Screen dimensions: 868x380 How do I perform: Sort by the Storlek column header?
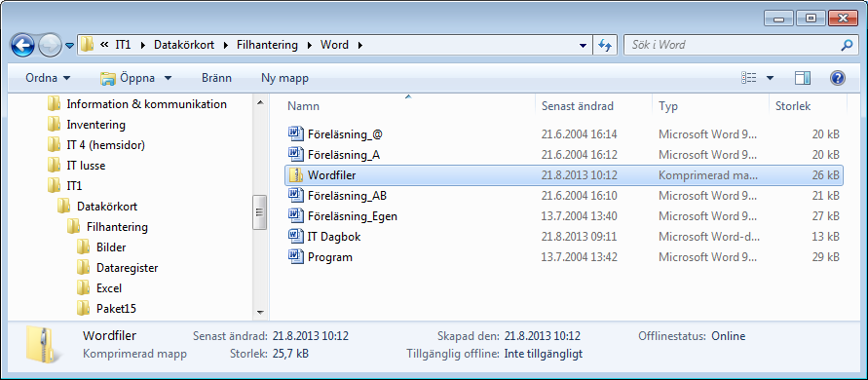793,106
